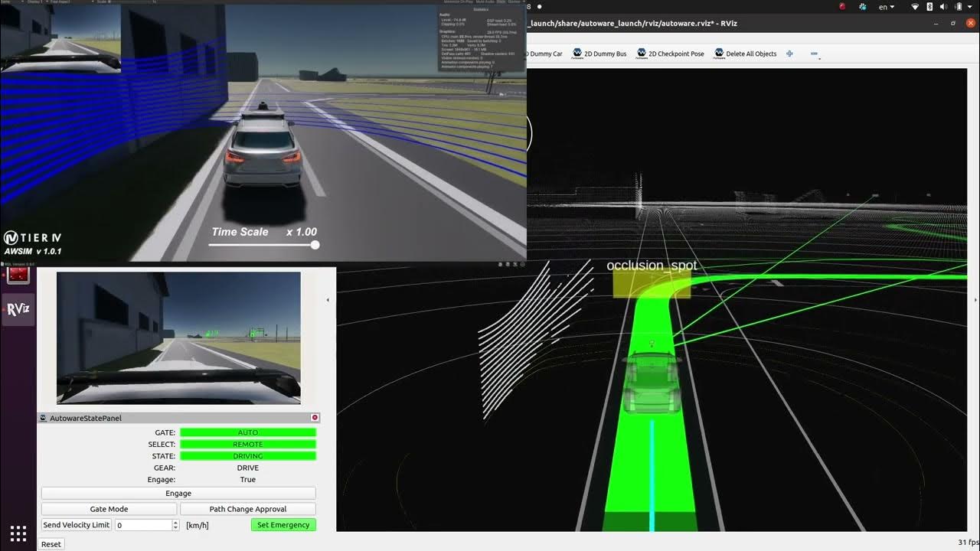Click the SELECT REMOTE status bar
The image size is (980, 551).
248,444
